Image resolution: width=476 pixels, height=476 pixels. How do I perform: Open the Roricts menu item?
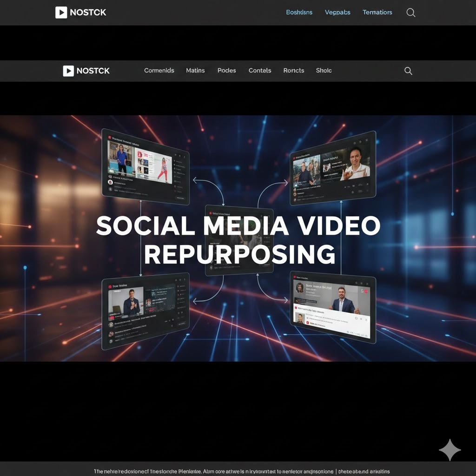pos(293,71)
